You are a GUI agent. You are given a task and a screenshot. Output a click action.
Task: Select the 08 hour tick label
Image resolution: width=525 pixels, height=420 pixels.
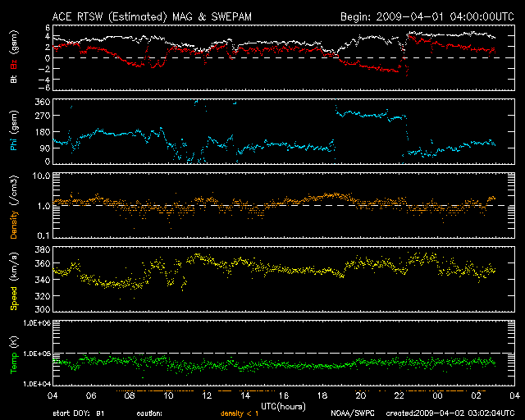pyautogui.click(x=130, y=395)
